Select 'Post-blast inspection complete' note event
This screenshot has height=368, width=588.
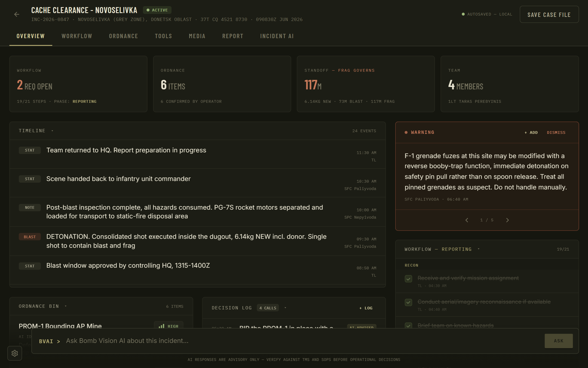pos(198,212)
